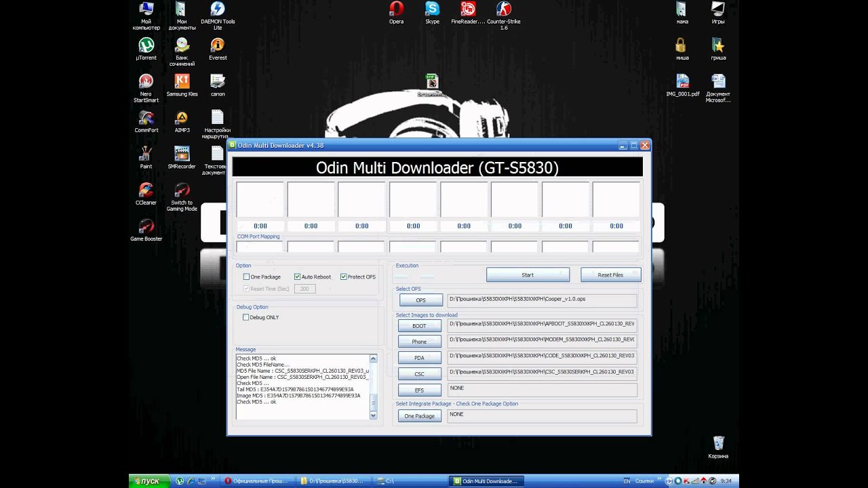Click the Phone file select button
Screen dimensions: 868x488
(x=419, y=342)
